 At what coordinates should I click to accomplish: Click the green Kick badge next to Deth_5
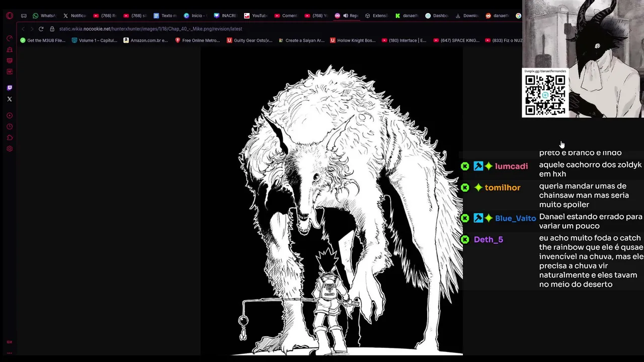[x=465, y=240]
